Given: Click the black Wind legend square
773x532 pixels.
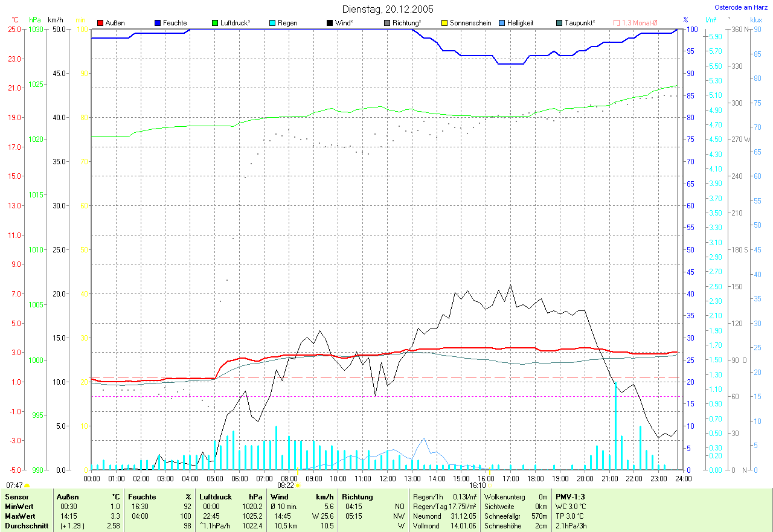Looking at the screenshot, I should click(x=330, y=23).
